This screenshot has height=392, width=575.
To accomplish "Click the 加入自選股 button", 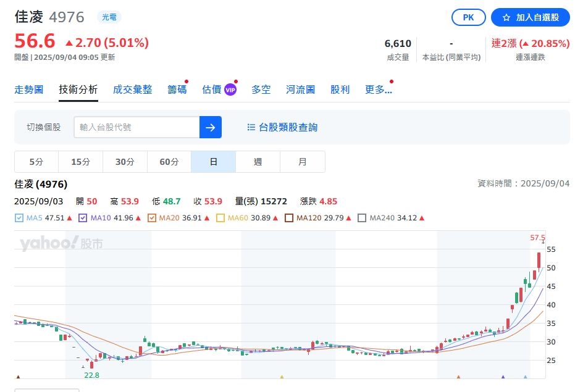I will [530, 17].
